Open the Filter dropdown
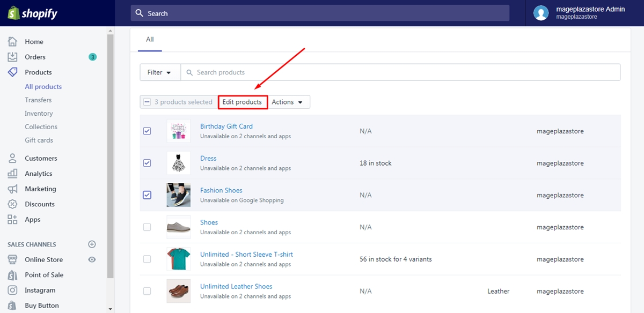Screen dimensions: 644x313 [x=160, y=72]
